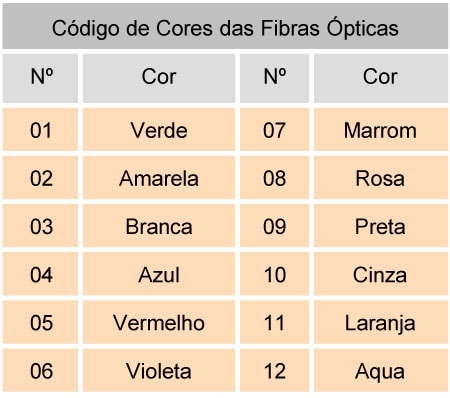Choose the Cinza cell
This screenshot has width=450, height=398.
tap(381, 274)
